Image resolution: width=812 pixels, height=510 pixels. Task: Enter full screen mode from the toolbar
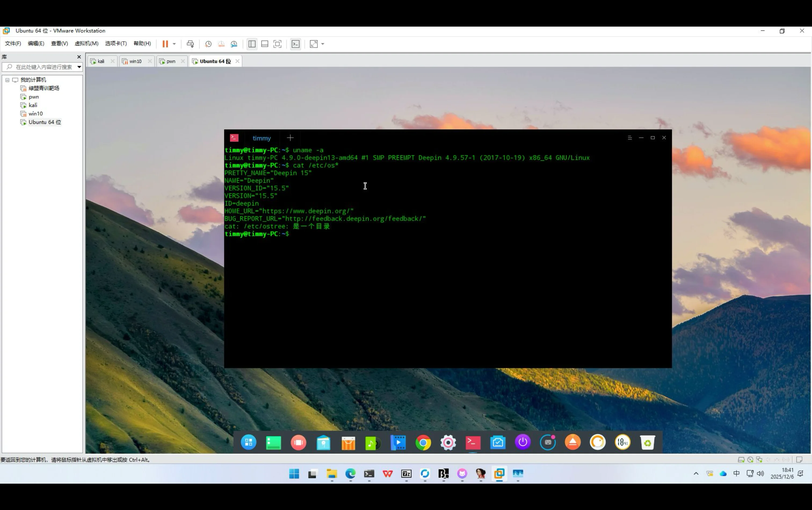click(277, 44)
